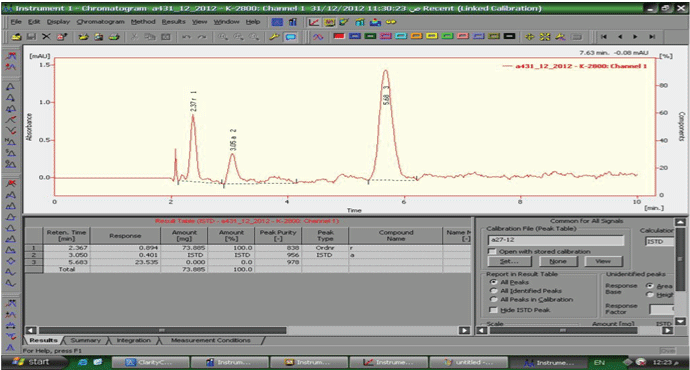Click the wrench settings icon

(275, 37)
